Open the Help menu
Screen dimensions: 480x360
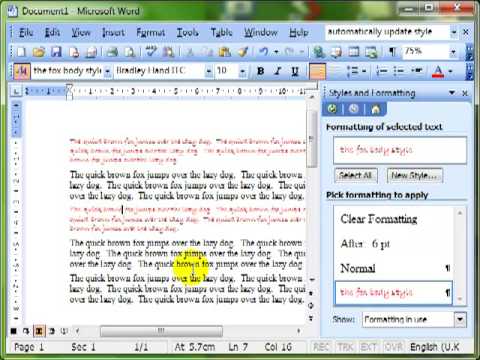tap(299, 33)
